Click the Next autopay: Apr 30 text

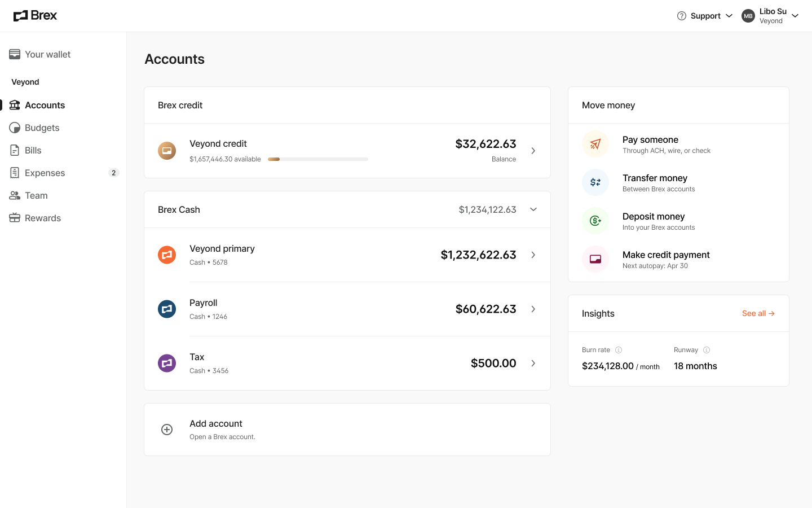(655, 266)
